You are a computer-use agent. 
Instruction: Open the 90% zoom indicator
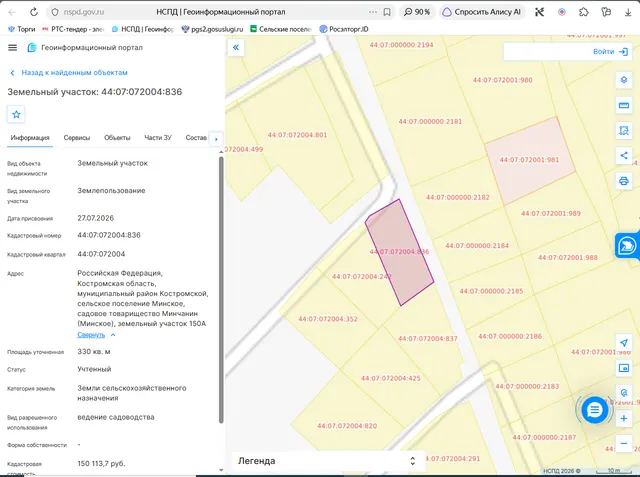[x=417, y=12]
